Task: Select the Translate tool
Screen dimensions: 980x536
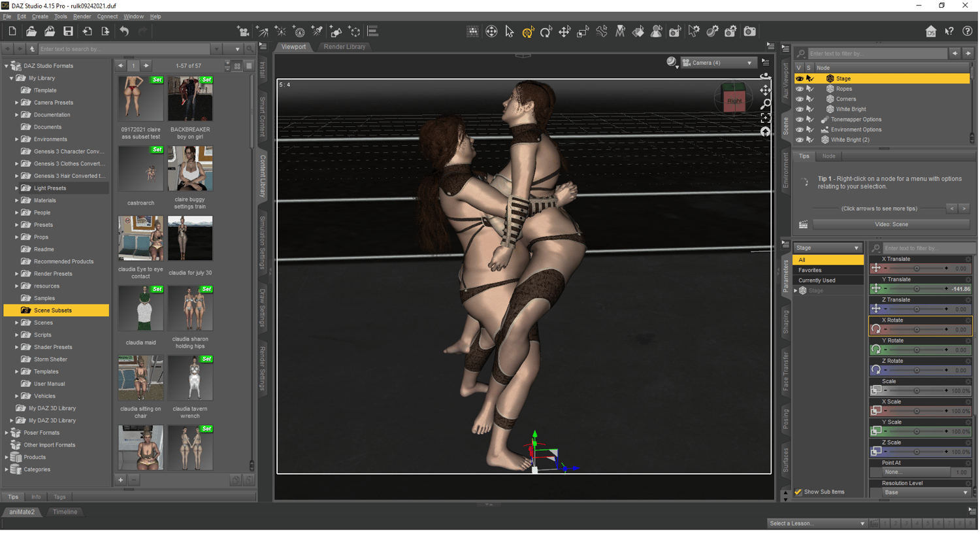Action: click(564, 31)
